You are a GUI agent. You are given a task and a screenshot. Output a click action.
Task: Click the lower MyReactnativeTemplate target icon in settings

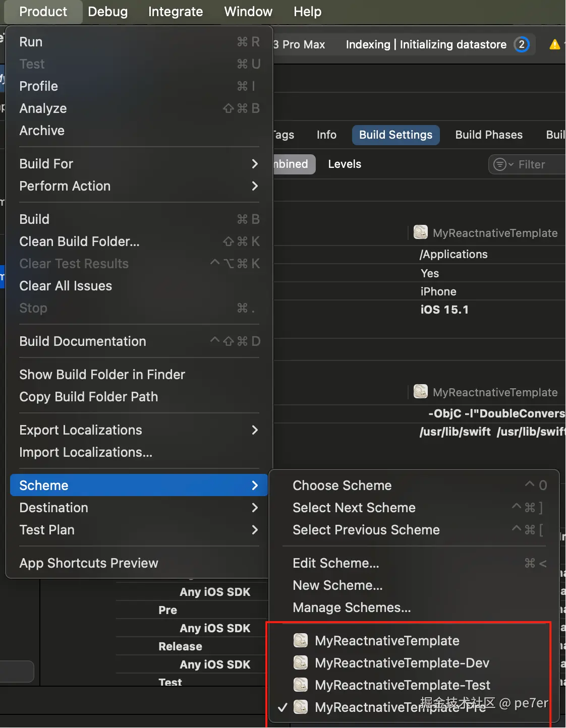[420, 392]
